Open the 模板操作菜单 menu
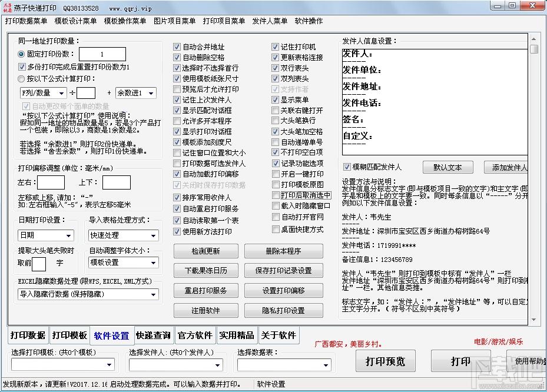 click(125, 21)
